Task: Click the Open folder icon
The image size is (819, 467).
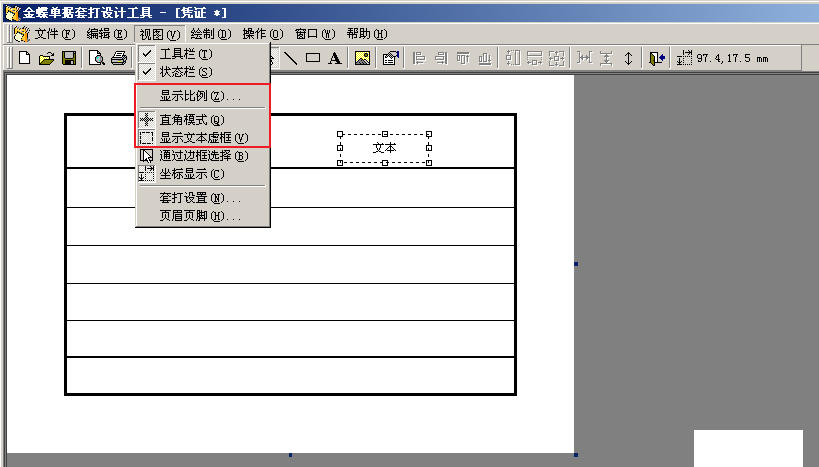Action: 46,58
